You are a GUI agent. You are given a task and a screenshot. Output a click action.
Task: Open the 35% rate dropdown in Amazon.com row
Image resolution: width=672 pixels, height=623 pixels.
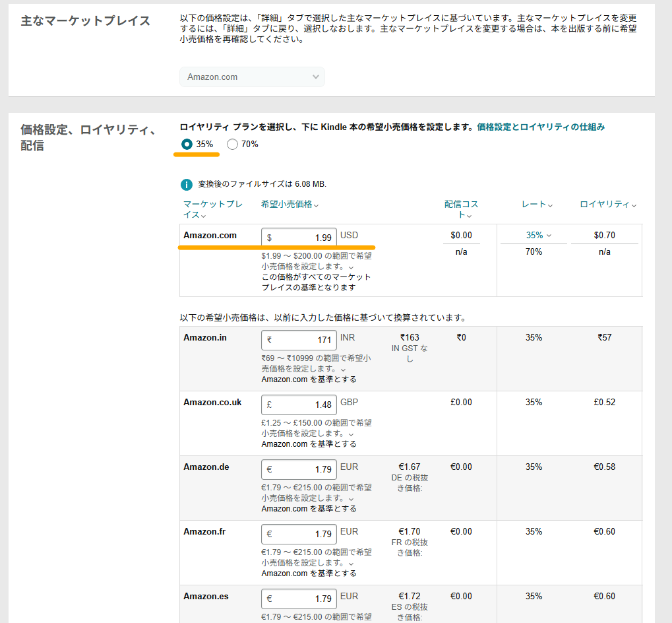[538, 236]
